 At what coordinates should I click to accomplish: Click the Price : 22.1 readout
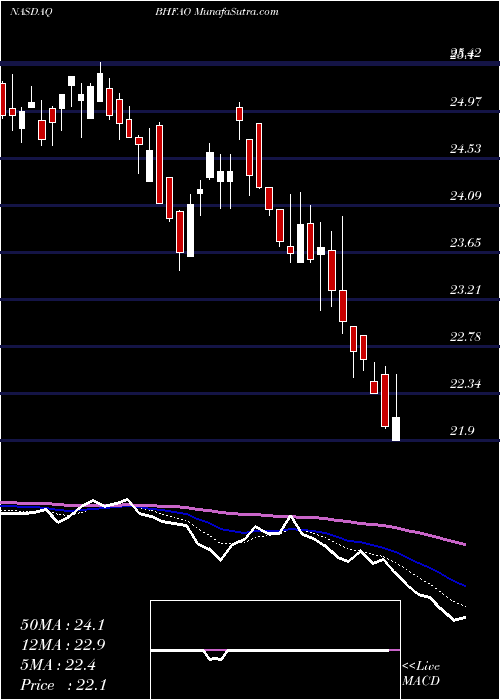(x=62, y=685)
